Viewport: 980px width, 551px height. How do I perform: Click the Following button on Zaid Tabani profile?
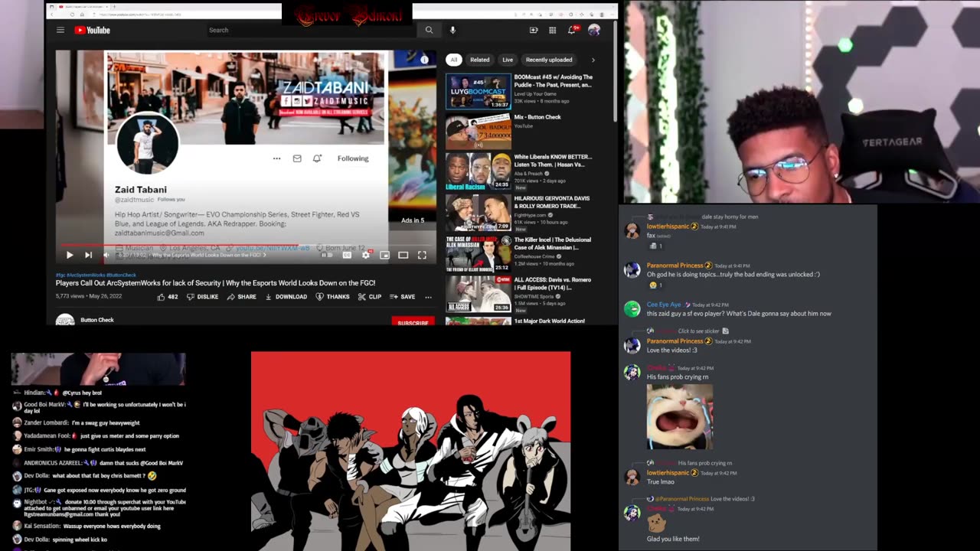tap(353, 158)
